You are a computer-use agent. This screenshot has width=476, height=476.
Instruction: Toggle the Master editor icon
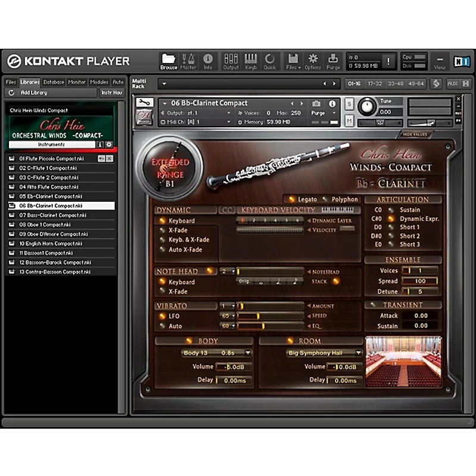188,61
